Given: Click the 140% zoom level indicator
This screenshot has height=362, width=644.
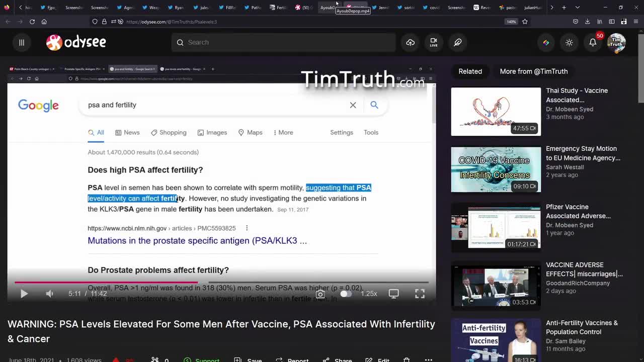Looking at the screenshot, I should pyautogui.click(x=511, y=22).
